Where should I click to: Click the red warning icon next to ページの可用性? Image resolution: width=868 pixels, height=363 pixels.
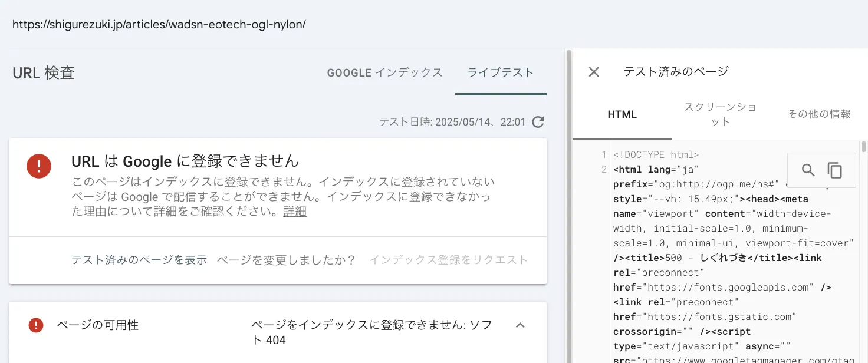pos(36,325)
